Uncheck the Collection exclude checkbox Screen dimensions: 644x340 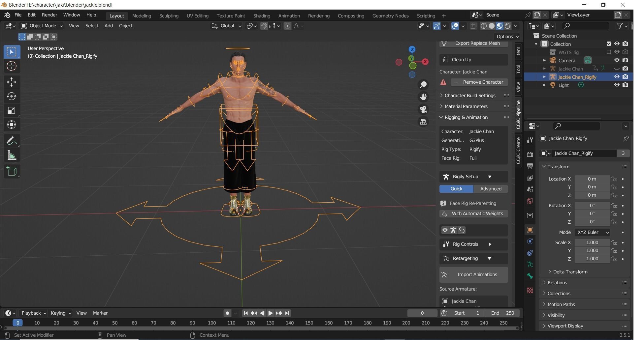tap(609, 44)
